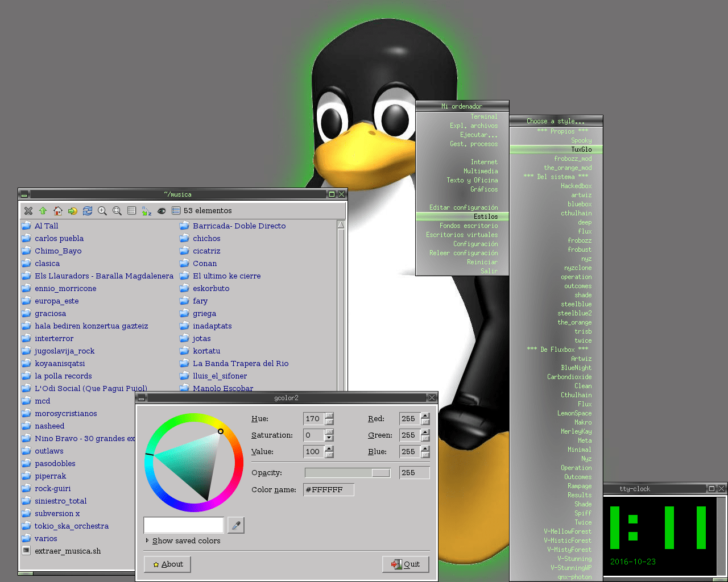Click the select-all icon beside 53 elementos
728x582 pixels.
[176, 211]
